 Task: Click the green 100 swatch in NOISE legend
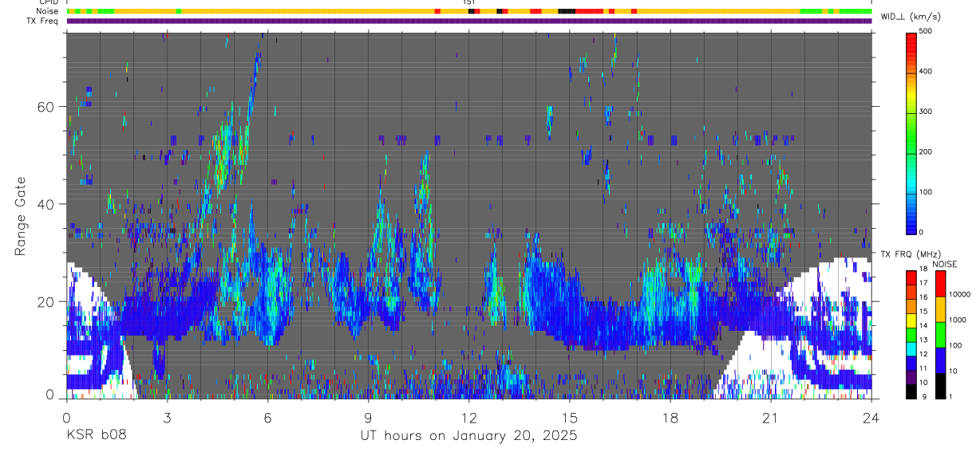[x=939, y=333]
